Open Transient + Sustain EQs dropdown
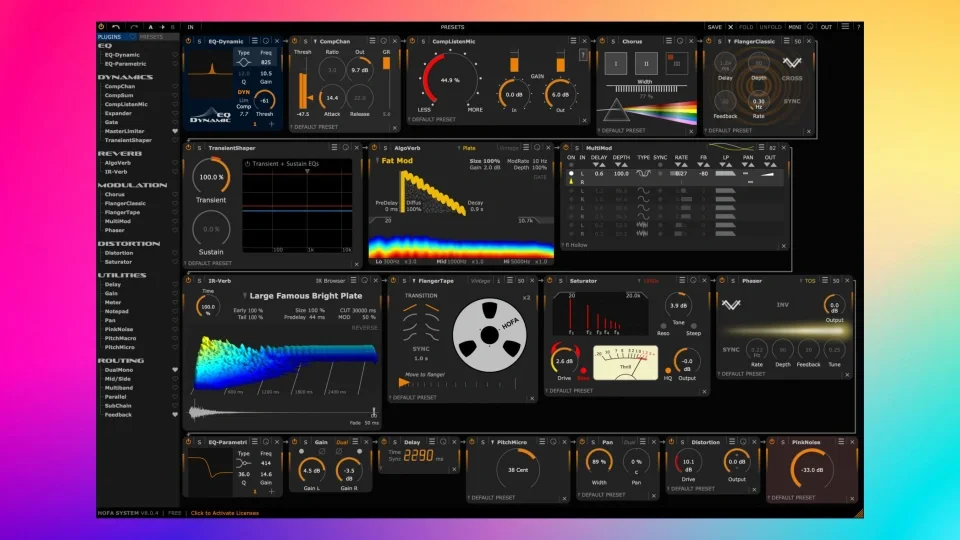Screen dimensions: 960x540 point(283,163)
